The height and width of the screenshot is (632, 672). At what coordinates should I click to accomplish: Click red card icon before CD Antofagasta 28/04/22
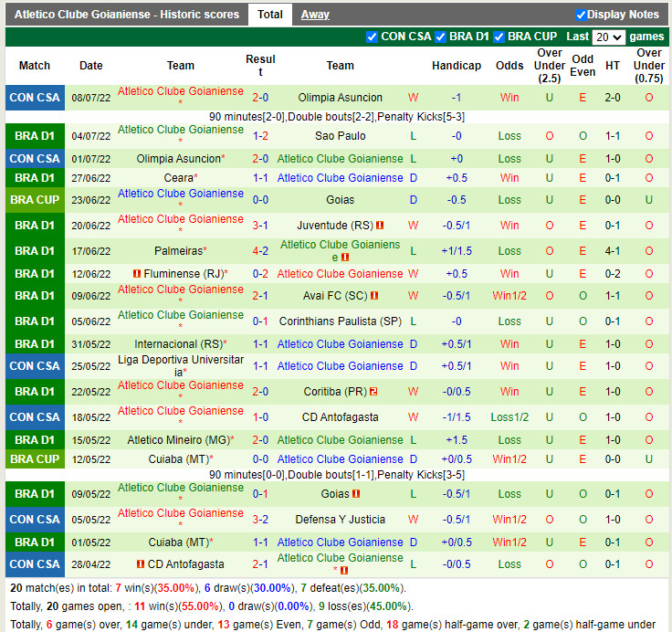point(140,564)
